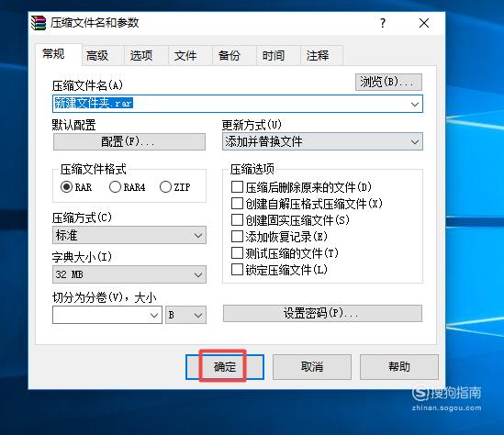The image size is (504, 435).
Task: Click the question mark help icon
Action: (x=383, y=23)
